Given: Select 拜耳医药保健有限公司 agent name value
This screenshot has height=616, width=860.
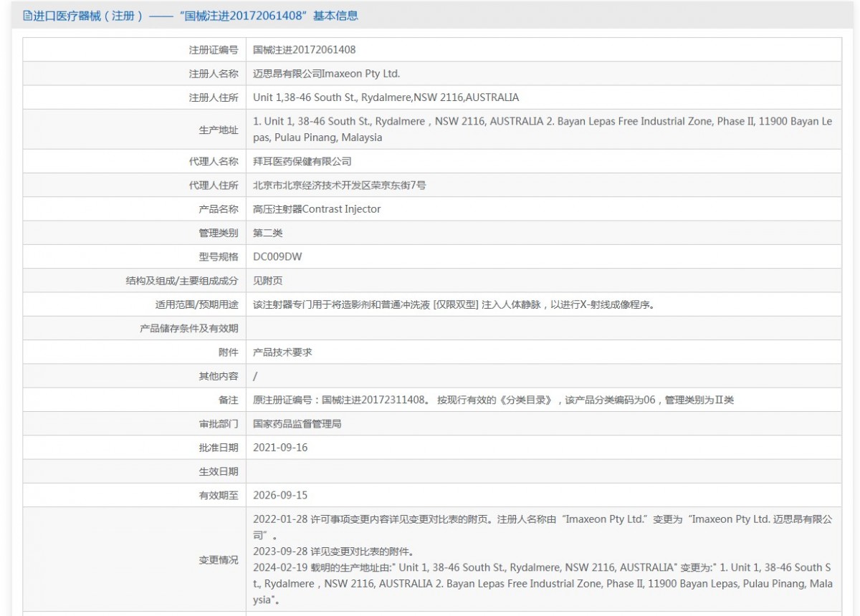Looking at the screenshot, I should [302, 161].
